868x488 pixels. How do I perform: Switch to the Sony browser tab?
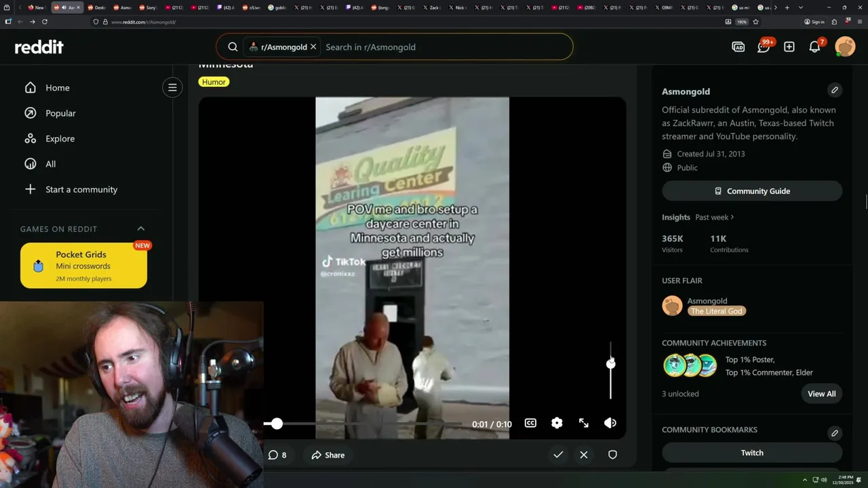click(x=149, y=7)
